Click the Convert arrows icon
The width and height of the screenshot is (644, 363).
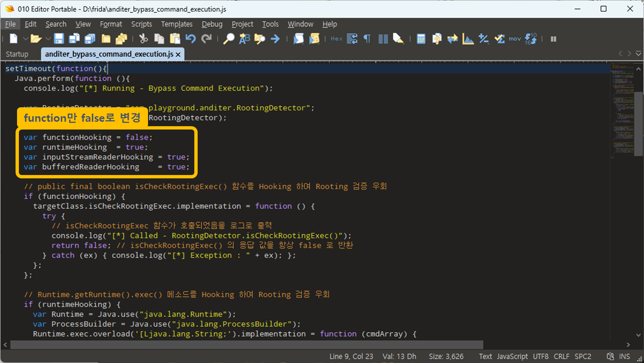click(452, 38)
